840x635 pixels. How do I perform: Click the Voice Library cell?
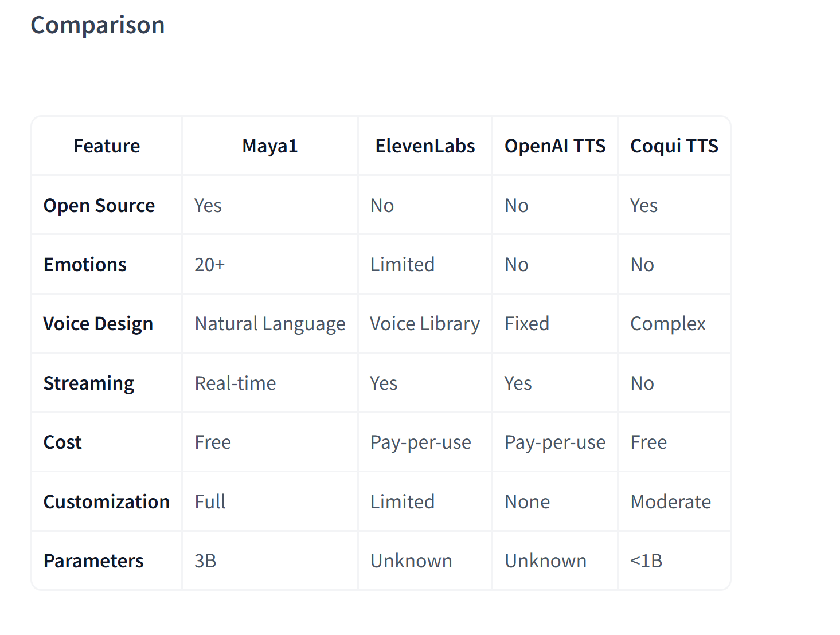click(x=425, y=324)
